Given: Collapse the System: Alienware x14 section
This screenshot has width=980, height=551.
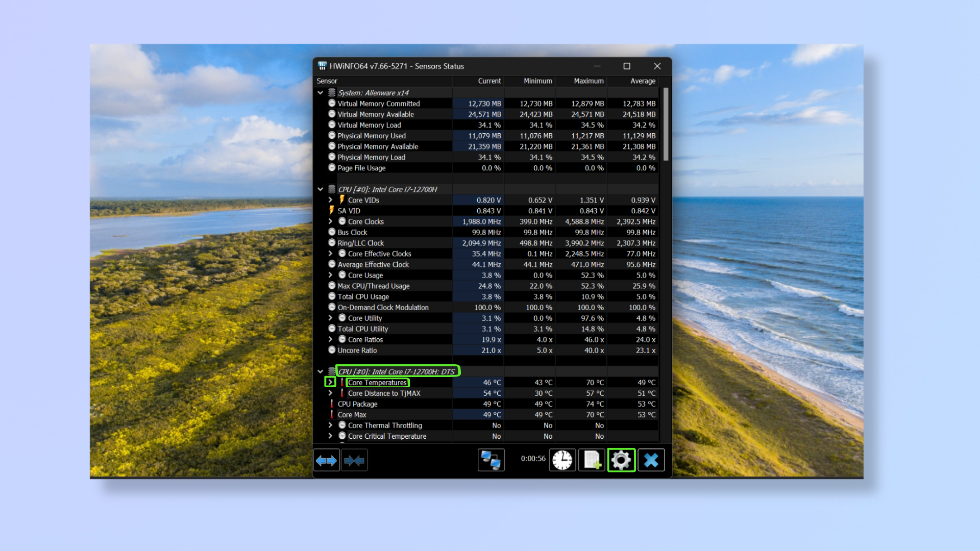Looking at the screenshot, I should pyautogui.click(x=321, y=92).
